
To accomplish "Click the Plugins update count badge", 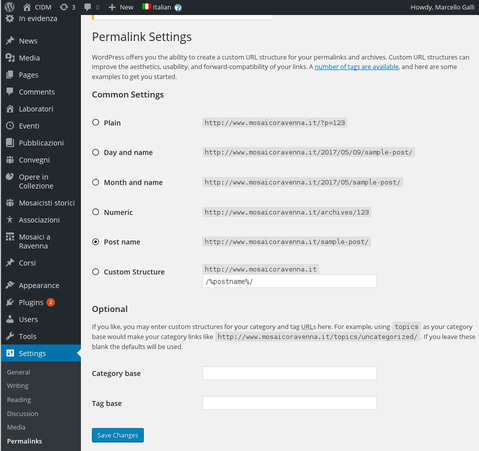I will coord(51,302).
